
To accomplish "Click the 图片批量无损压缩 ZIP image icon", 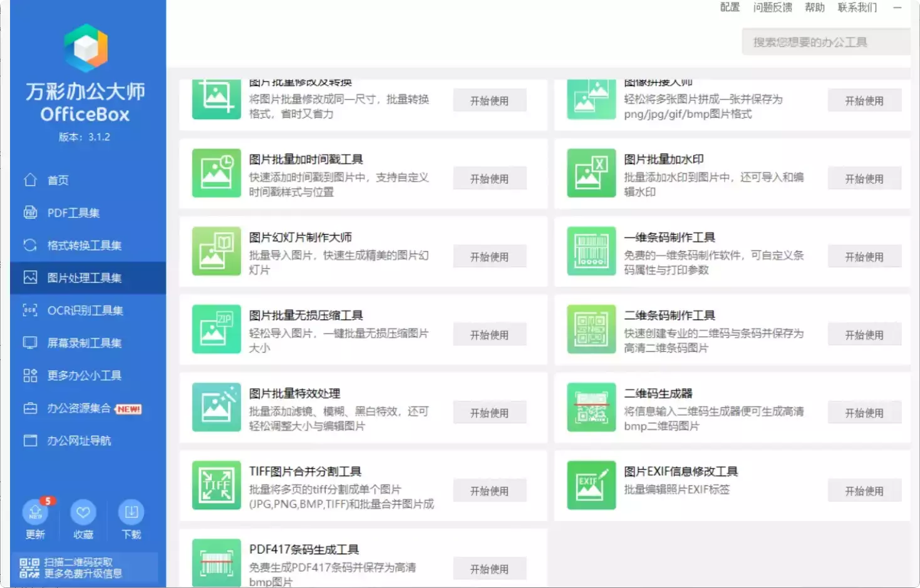I will (215, 329).
